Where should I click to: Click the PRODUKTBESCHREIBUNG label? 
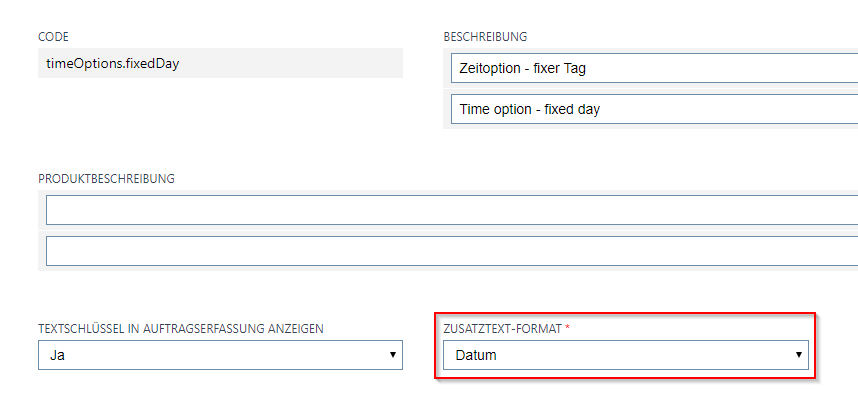coord(106,179)
